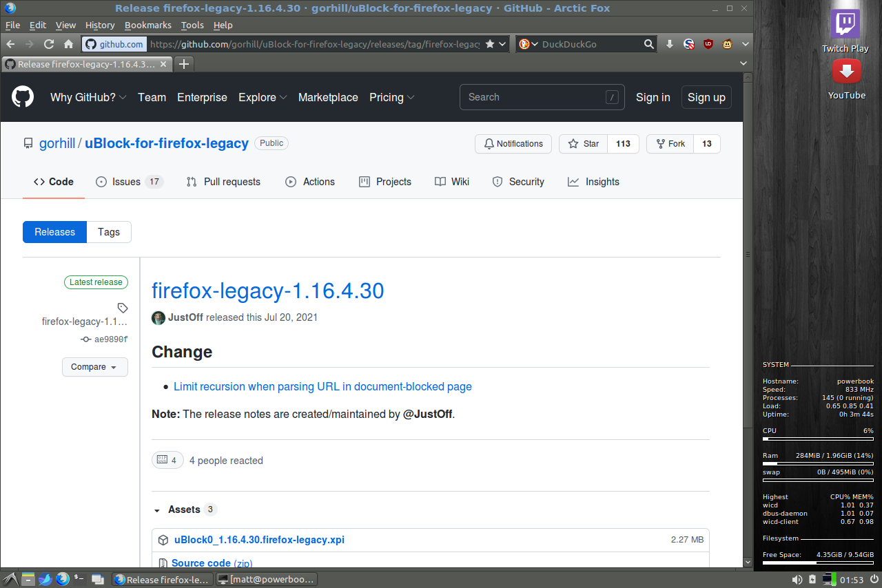Click the browser back arrow button
This screenshot has height=588, width=882.
tap(10, 44)
